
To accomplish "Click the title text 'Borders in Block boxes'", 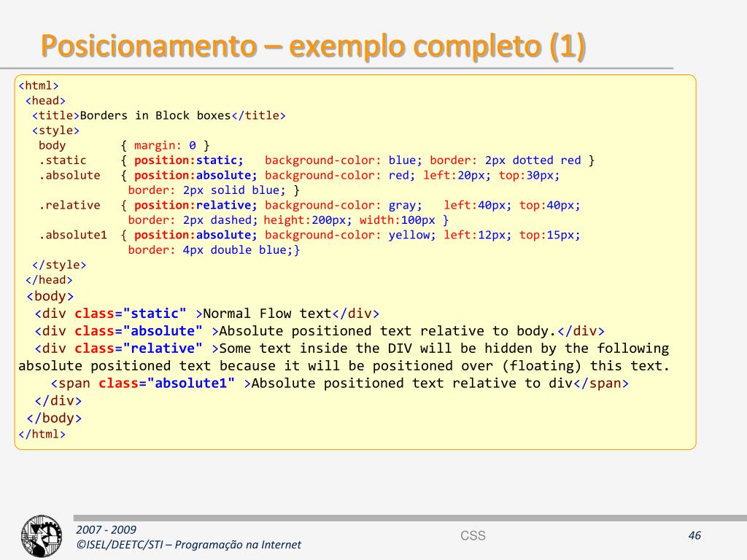I will point(155,115).
